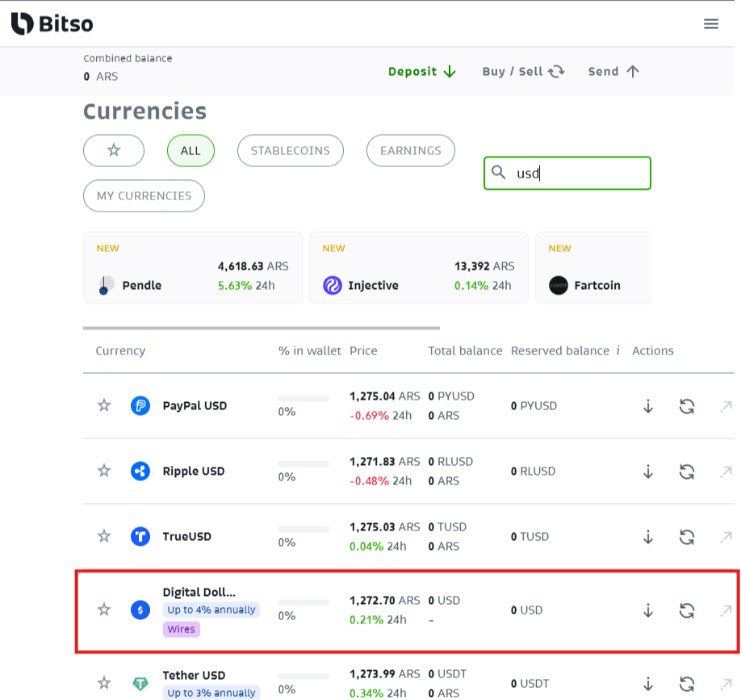The height and width of the screenshot is (700, 741).
Task: Send Tether USD via diagonal arrow icon
Action: (726, 684)
